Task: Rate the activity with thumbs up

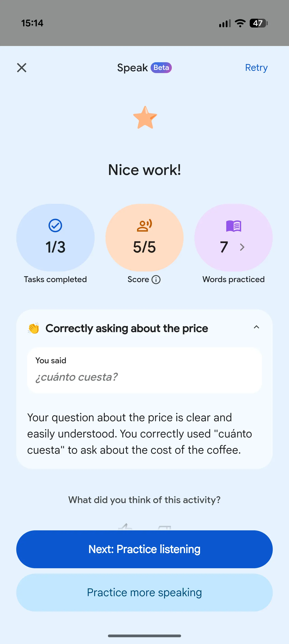Action: coord(125,527)
